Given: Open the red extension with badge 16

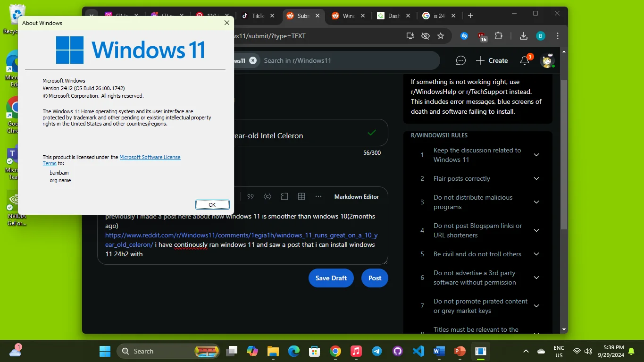Looking at the screenshot, I should click(x=482, y=36).
